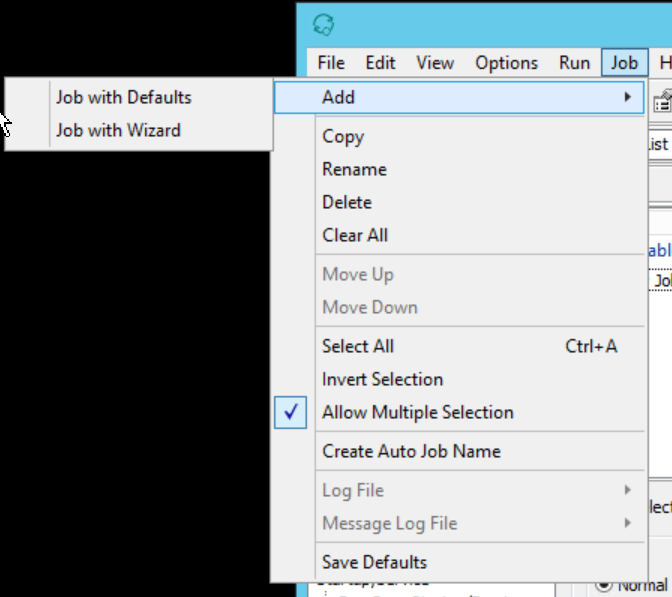Expand the Log File submenu

(x=627, y=490)
